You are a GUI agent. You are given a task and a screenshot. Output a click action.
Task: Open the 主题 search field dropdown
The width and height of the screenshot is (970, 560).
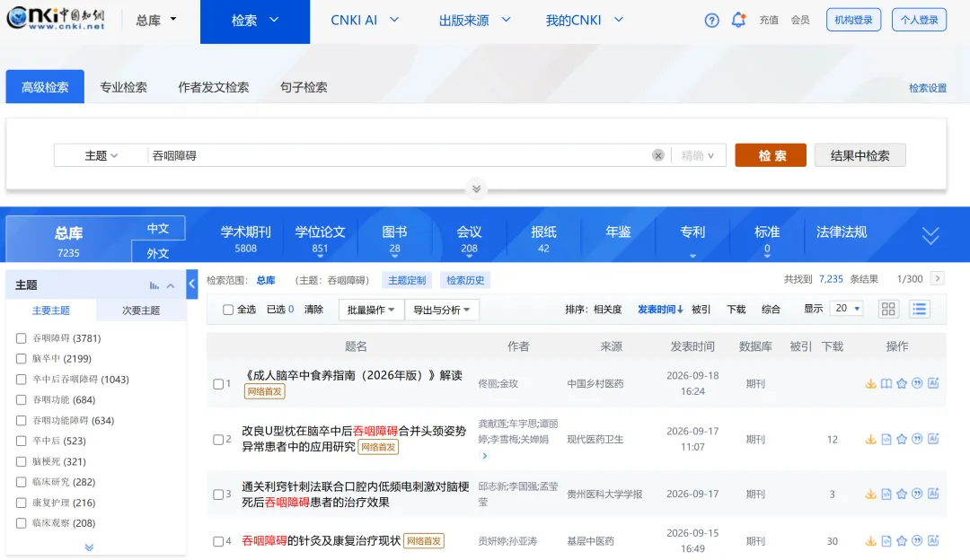[x=101, y=156]
